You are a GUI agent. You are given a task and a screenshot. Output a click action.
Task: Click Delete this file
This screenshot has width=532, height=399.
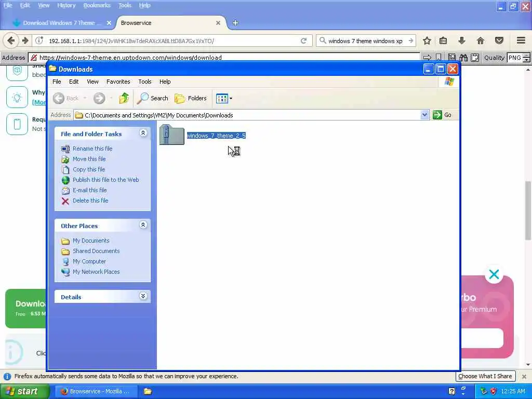tap(90, 201)
